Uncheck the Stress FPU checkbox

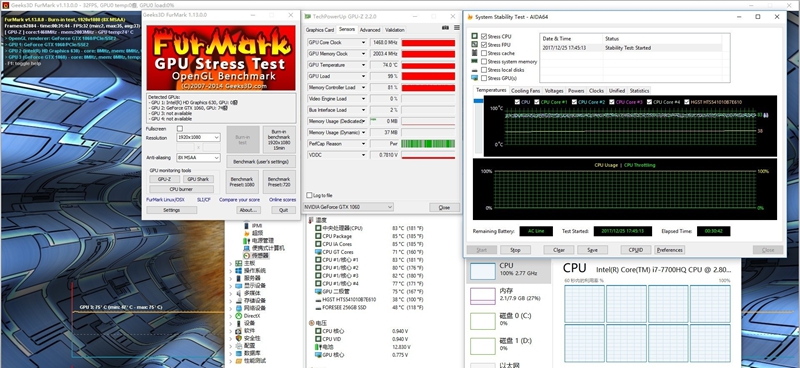coord(484,45)
